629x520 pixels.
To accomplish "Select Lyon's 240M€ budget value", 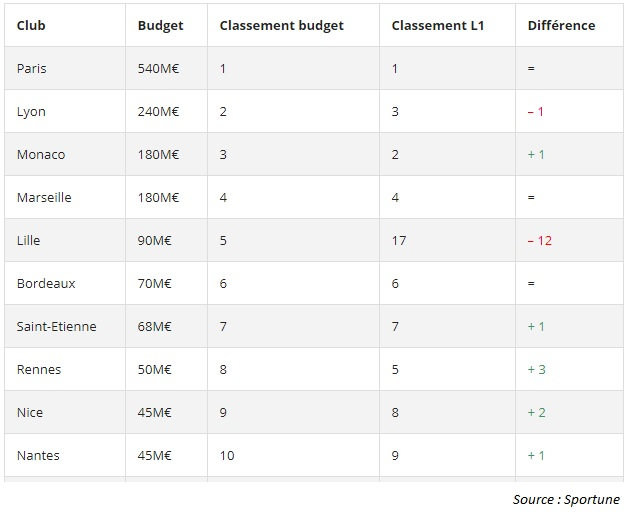I will (158, 112).
